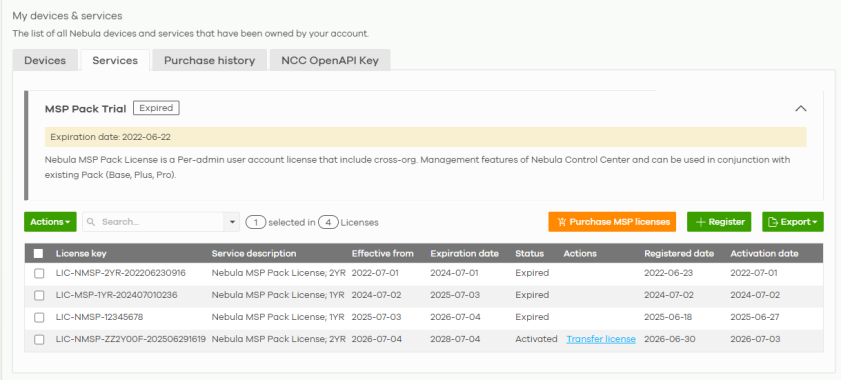
Task: Click activation date 2026-07-03 cell
Action: coord(755,339)
